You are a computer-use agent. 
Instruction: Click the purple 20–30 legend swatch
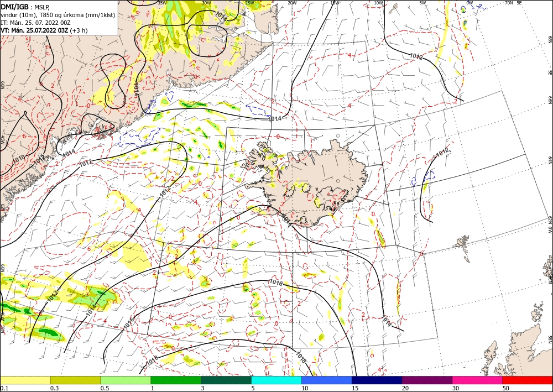click(427, 380)
